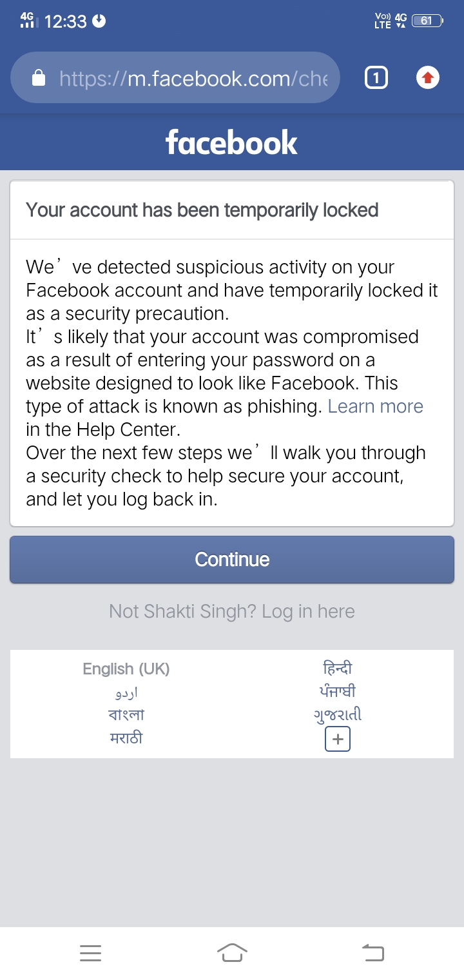Screen dimensions: 464x980
Task: Open the tab switcher showing 1 tab
Action: coord(376,77)
